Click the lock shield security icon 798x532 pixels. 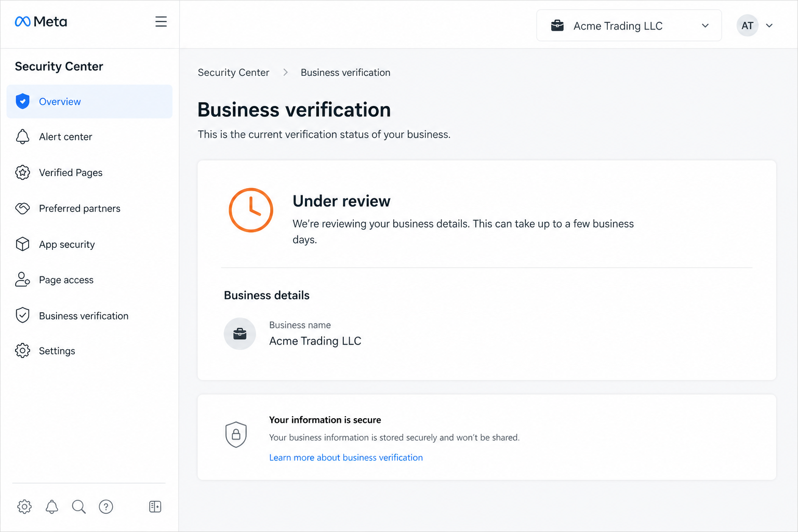(236, 434)
